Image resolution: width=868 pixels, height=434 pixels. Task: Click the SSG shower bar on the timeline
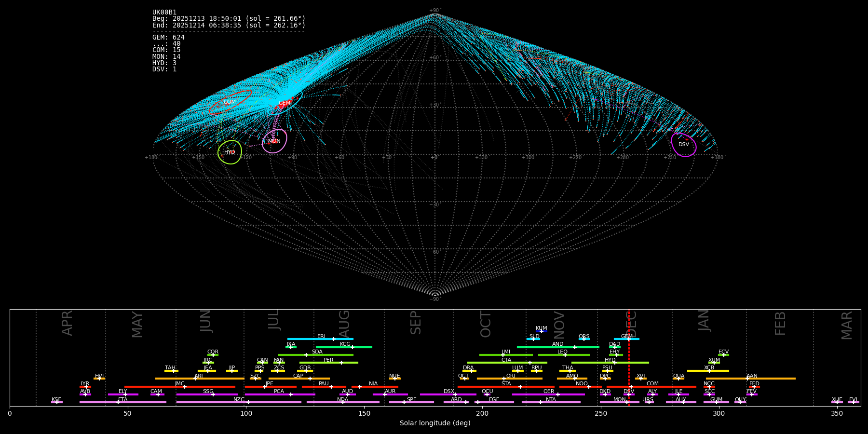tap(207, 394)
